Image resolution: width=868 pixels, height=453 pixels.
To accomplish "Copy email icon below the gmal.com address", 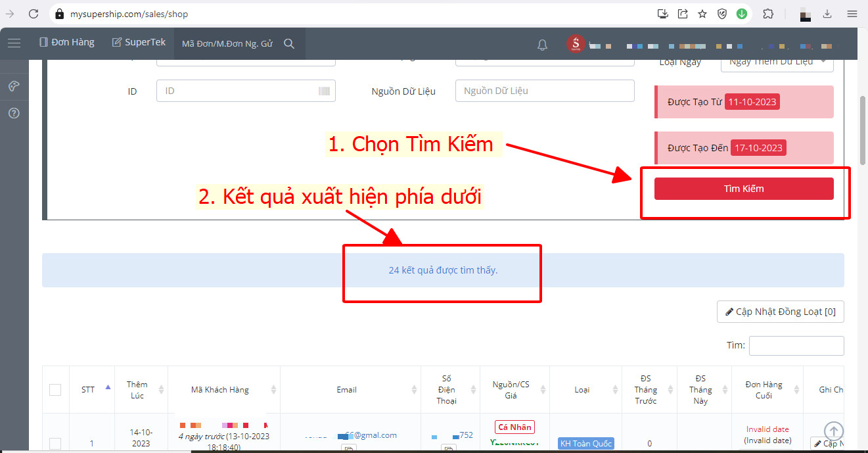I will (348, 448).
